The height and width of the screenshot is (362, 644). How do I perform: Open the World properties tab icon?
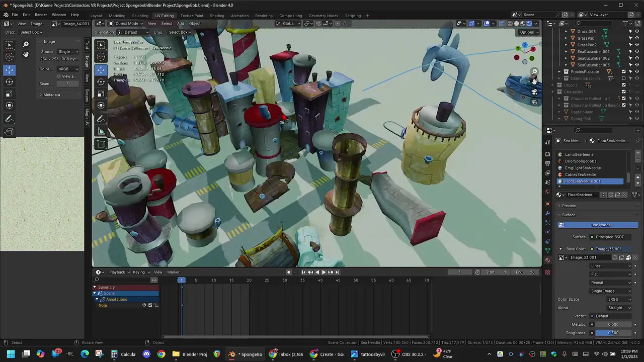(548, 192)
